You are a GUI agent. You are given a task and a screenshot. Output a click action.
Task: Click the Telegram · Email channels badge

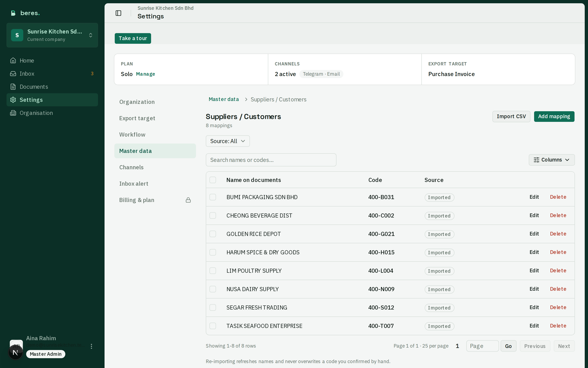coord(321,74)
